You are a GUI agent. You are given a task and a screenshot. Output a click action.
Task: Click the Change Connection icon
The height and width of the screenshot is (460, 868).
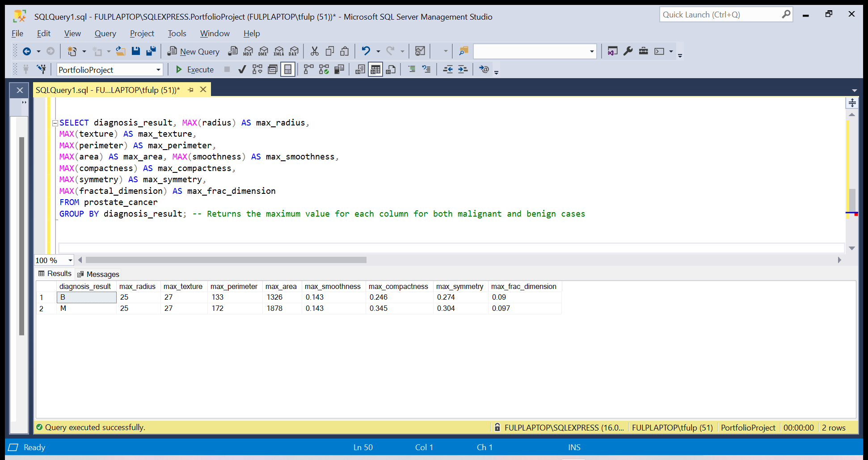tap(42, 69)
